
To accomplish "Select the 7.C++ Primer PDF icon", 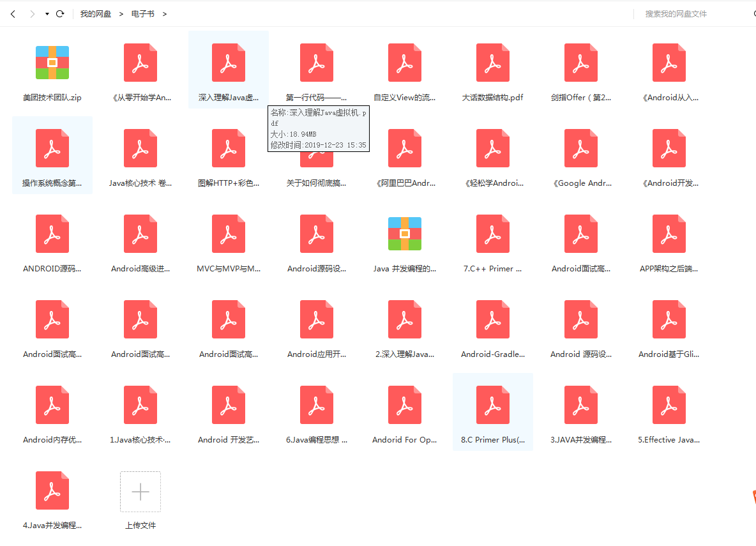I will (x=493, y=234).
